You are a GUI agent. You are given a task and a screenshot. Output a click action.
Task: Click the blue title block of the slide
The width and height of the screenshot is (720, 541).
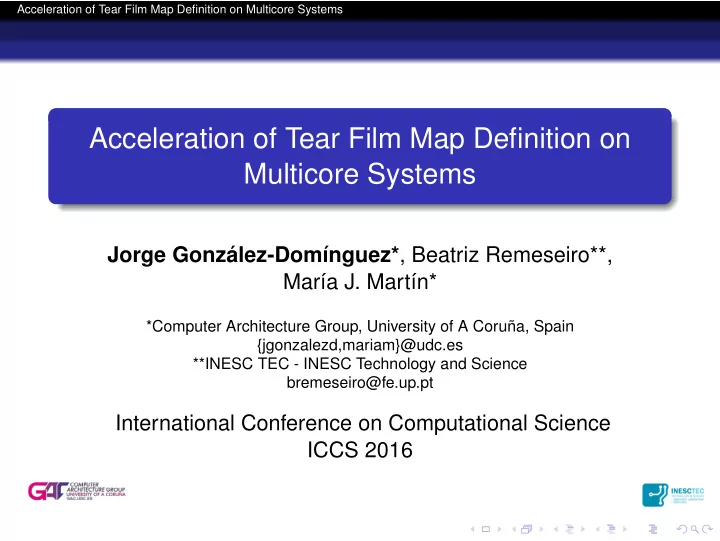360,156
